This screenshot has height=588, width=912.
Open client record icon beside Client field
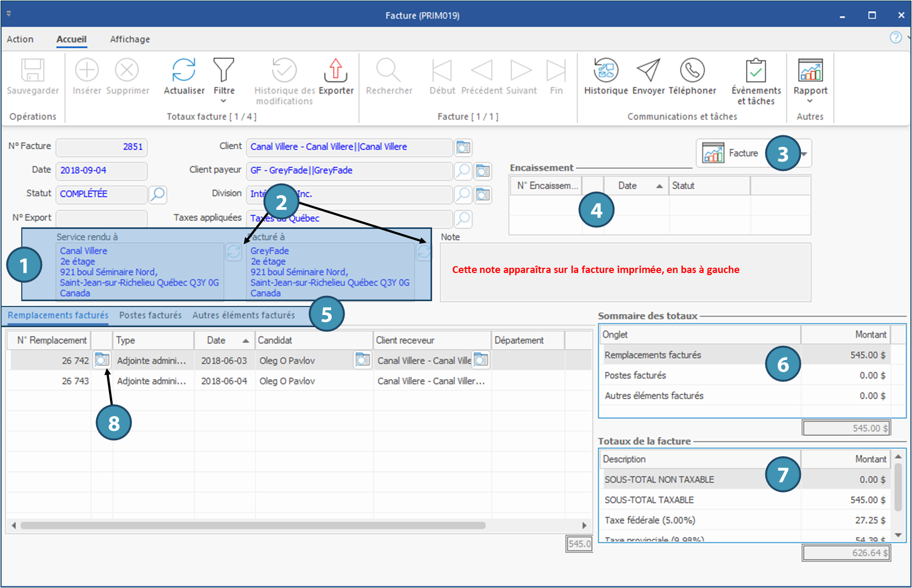click(463, 147)
